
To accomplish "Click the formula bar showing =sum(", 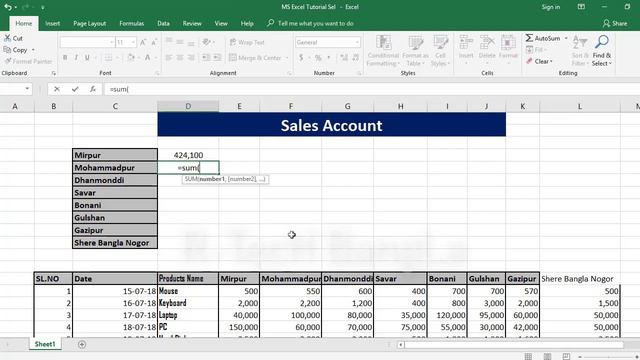I will (x=371, y=89).
